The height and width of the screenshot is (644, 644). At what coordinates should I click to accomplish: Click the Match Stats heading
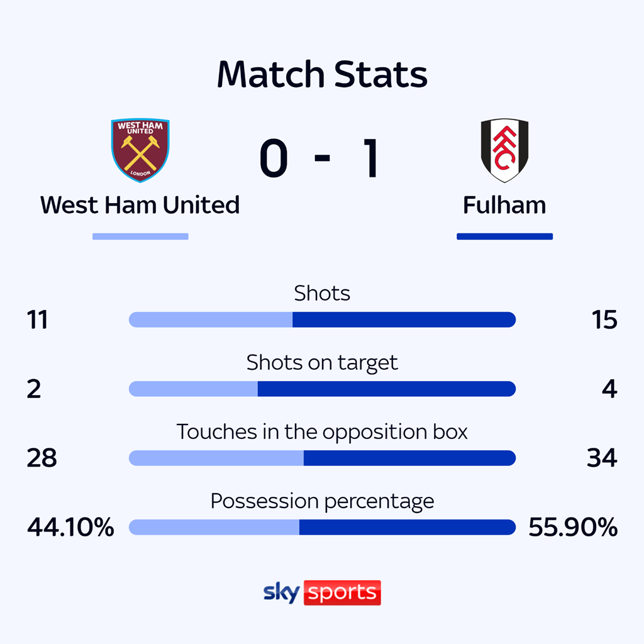tap(322, 74)
